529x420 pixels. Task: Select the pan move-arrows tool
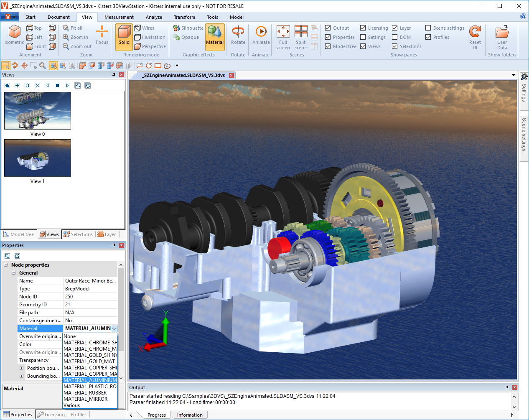click(x=24, y=66)
